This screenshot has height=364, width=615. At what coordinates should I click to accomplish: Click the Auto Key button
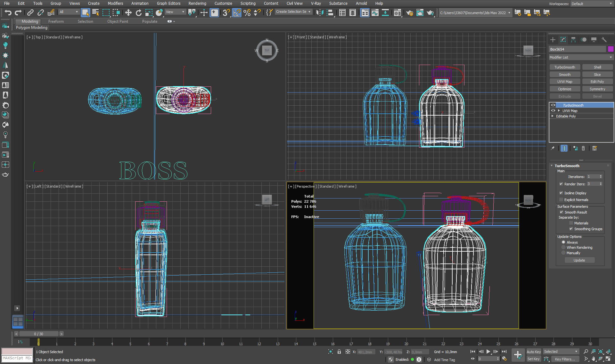tap(533, 352)
